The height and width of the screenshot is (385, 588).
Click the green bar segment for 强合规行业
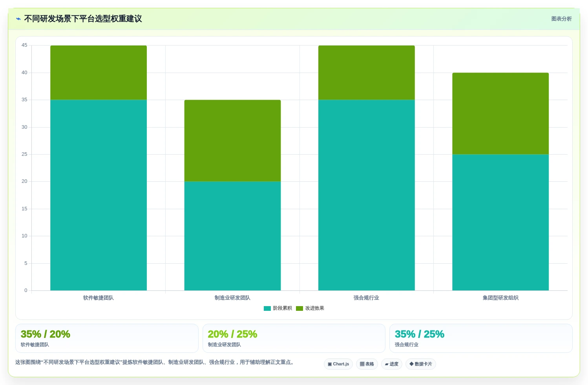(x=366, y=73)
